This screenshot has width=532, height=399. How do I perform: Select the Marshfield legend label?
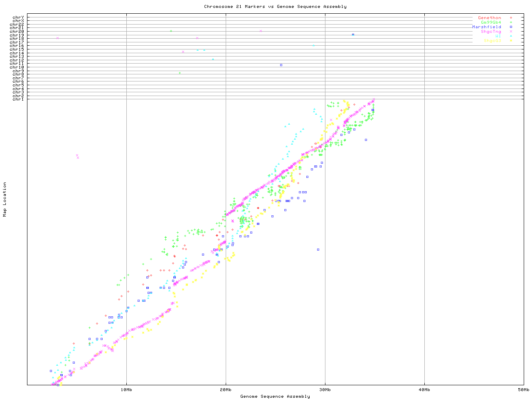coord(486,27)
